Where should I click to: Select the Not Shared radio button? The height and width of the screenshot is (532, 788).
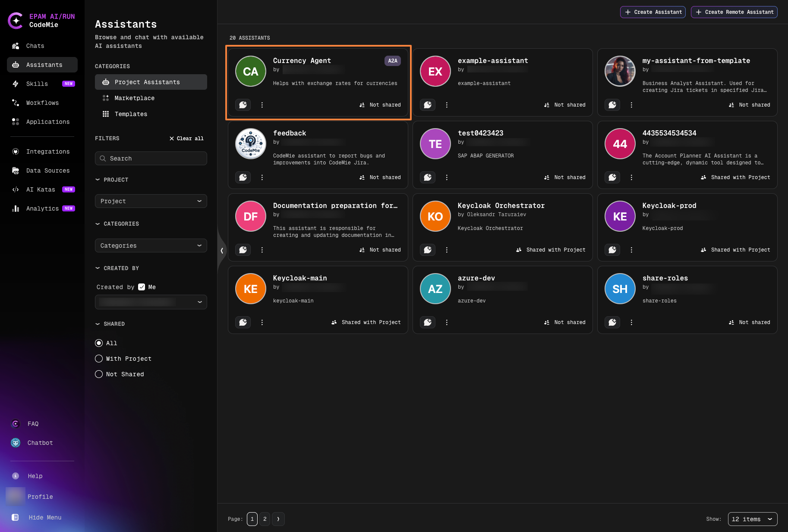99,374
